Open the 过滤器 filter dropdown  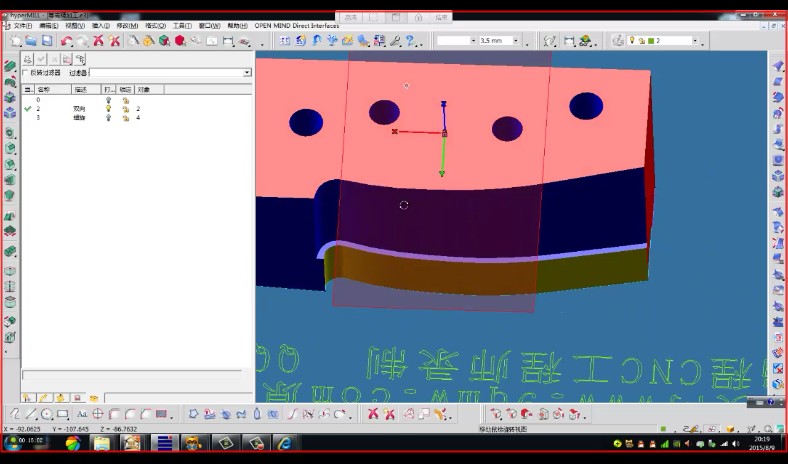click(247, 73)
